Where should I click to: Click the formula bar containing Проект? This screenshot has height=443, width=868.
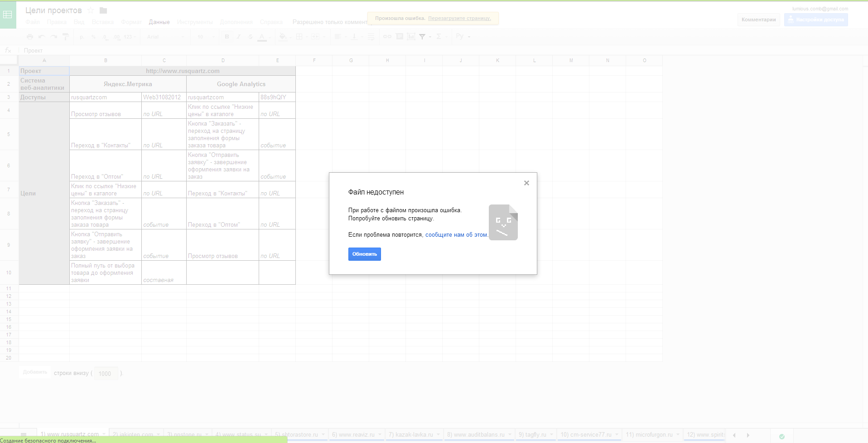(443, 51)
